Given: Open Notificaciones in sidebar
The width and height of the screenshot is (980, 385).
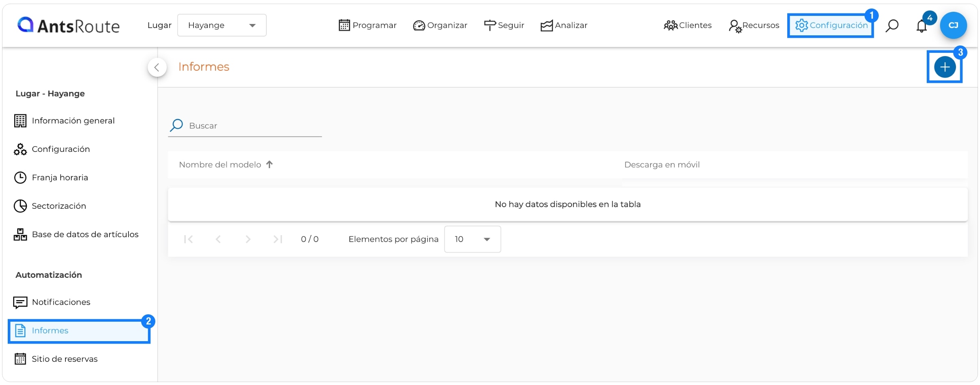Looking at the screenshot, I should [52, 302].
